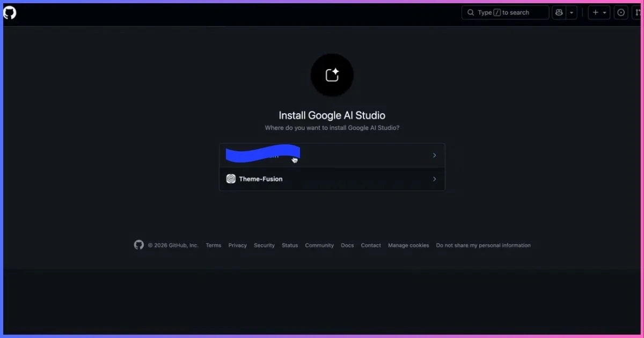Click Manage cookies in the footer
The height and width of the screenshot is (338, 644).
(x=408, y=245)
